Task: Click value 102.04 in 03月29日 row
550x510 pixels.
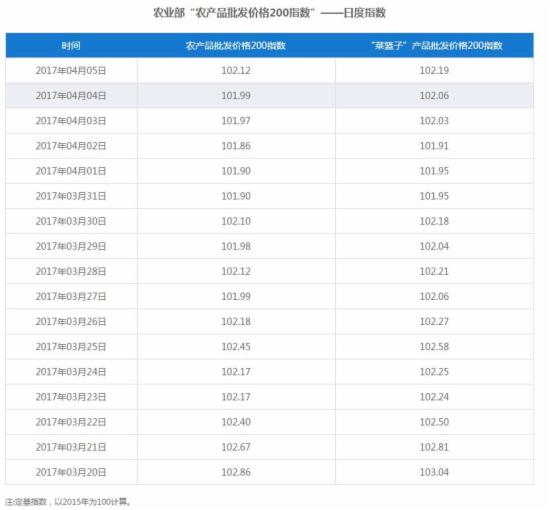Action: point(434,246)
